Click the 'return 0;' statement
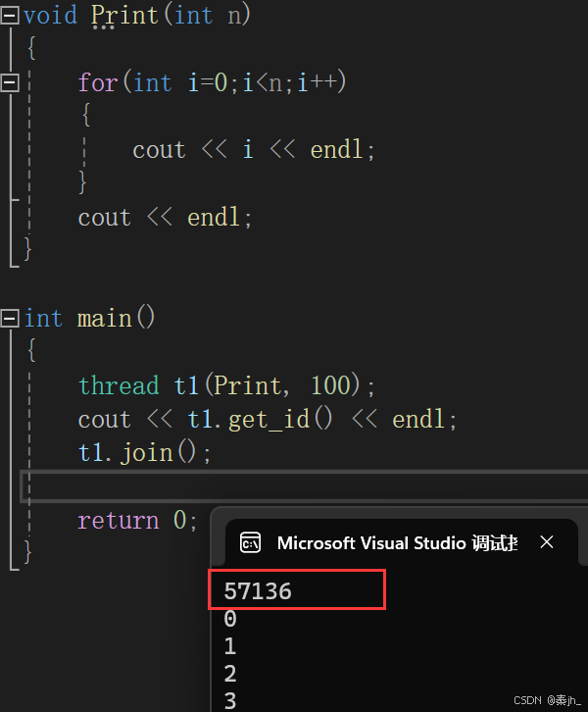 click(x=137, y=520)
